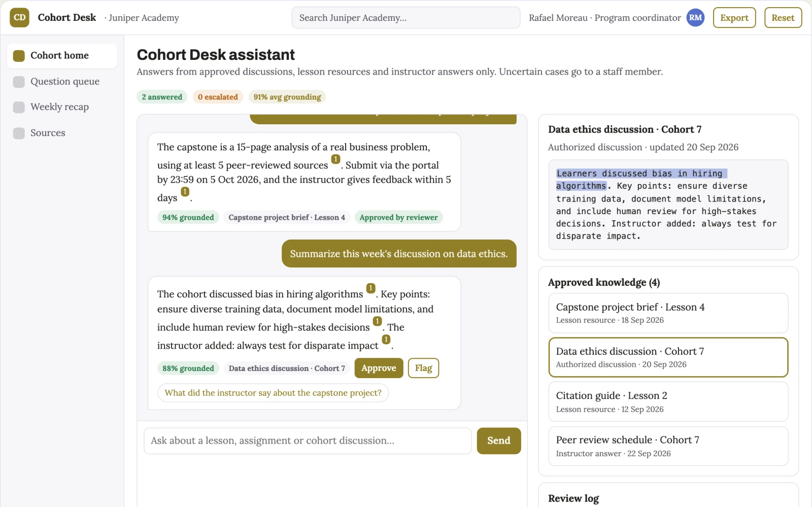Select Data ethics discussion · Cohort 7 card
The height and width of the screenshot is (507, 812).
point(668,357)
